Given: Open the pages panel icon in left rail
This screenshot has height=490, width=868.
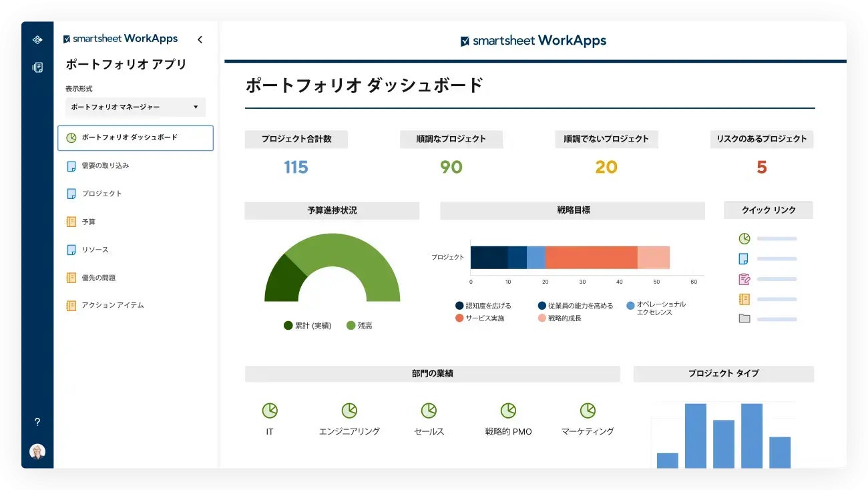Looking at the screenshot, I should (37, 67).
